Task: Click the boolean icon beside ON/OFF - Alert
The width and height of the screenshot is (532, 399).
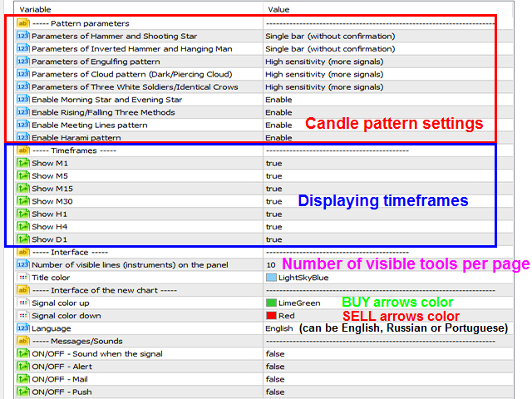Action: coord(22,367)
